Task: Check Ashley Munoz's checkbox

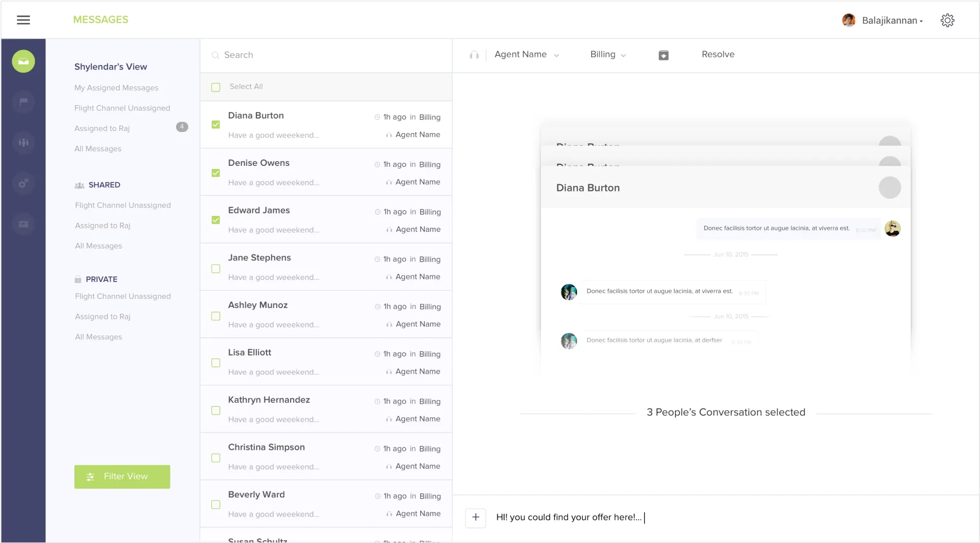Action: [x=216, y=316]
